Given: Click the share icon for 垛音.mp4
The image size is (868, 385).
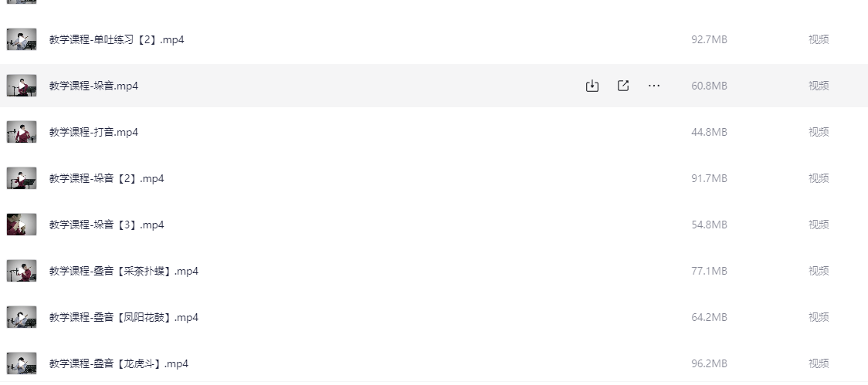Looking at the screenshot, I should [x=622, y=86].
